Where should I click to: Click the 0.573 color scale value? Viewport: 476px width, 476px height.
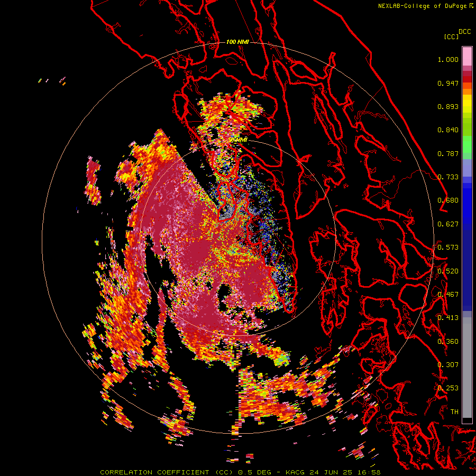click(x=448, y=248)
